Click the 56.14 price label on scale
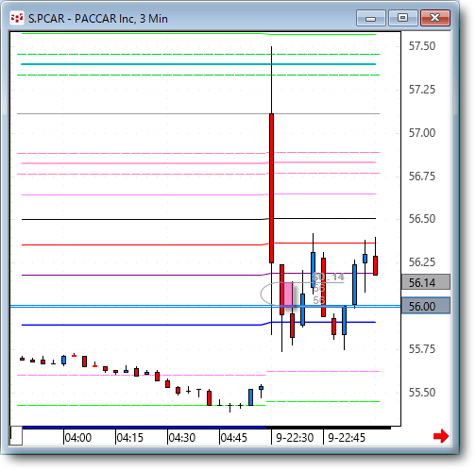476x471 pixels. pyautogui.click(x=426, y=282)
